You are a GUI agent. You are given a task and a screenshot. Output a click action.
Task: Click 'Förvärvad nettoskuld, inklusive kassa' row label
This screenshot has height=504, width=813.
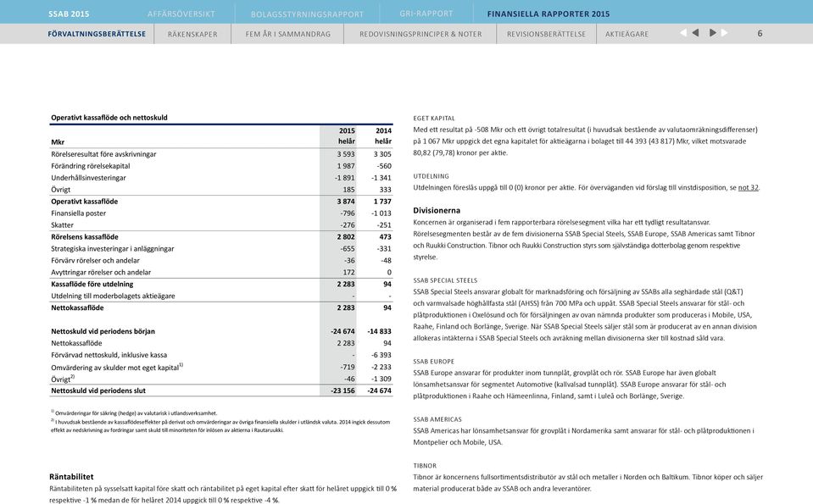point(109,355)
